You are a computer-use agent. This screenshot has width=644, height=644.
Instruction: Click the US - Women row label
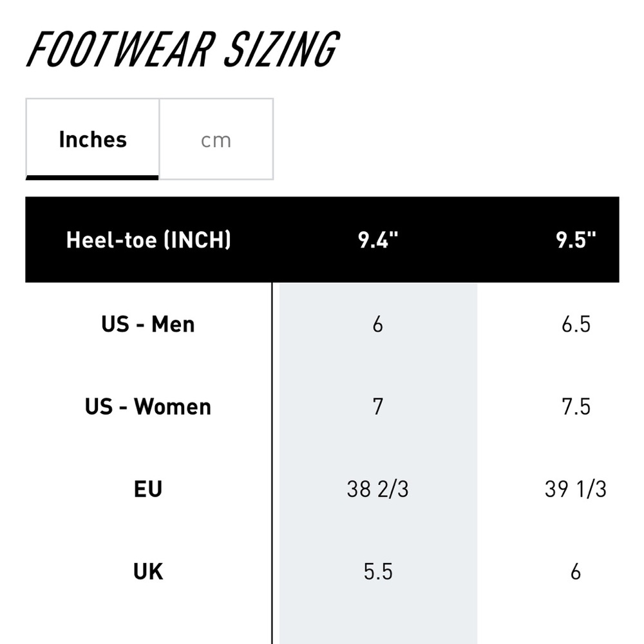148,406
